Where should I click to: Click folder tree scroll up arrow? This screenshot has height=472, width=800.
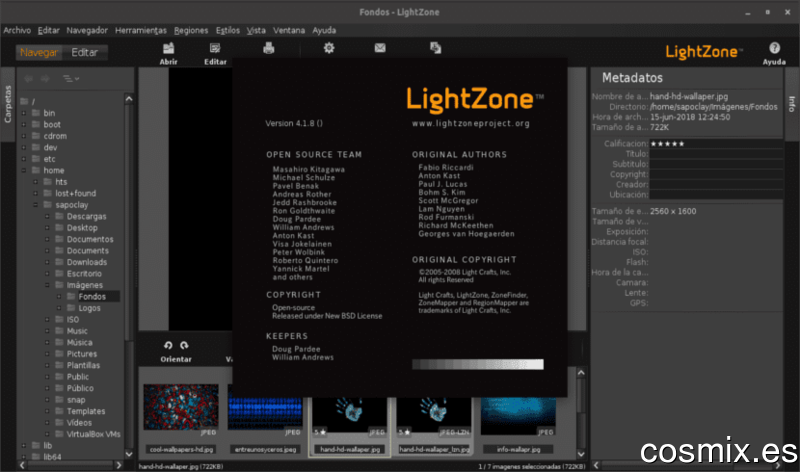click(129, 99)
